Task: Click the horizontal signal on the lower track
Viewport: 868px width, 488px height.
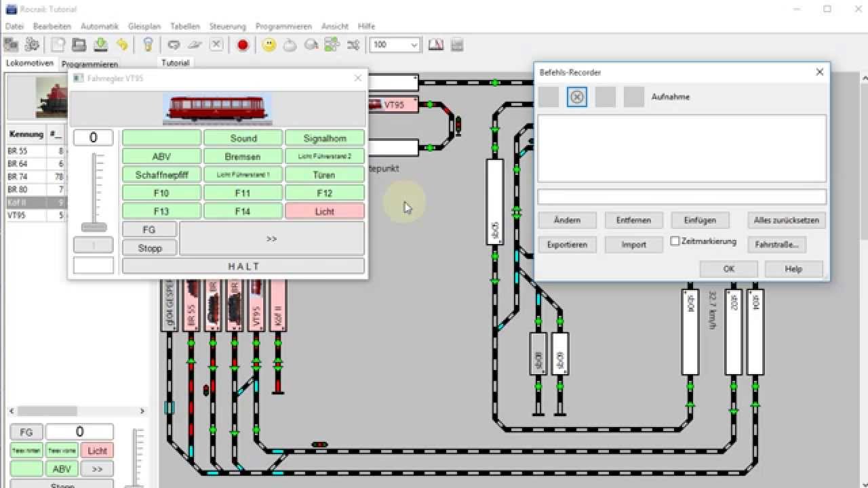Action: click(x=319, y=445)
